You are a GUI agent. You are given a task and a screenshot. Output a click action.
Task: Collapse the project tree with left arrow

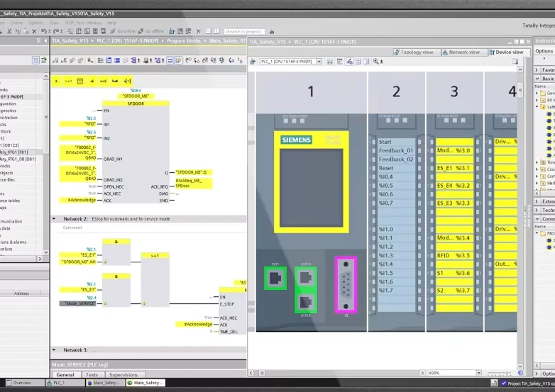point(45,40)
